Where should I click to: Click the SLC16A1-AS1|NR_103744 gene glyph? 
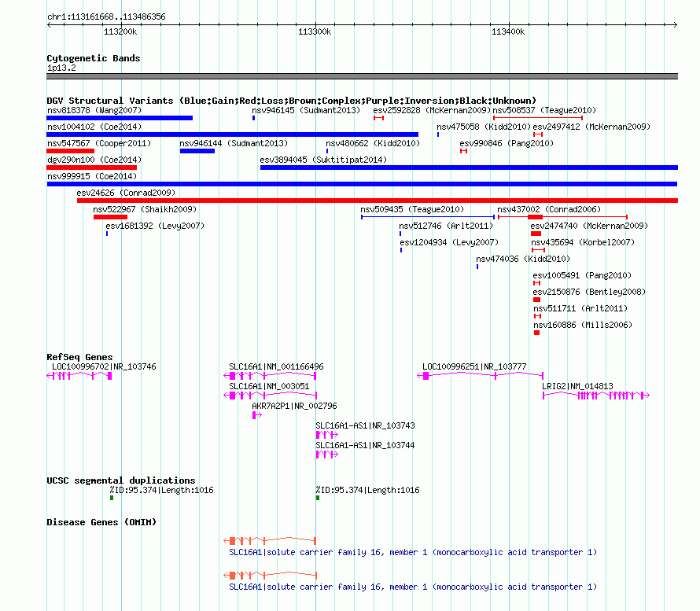click(x=326, y=455)
